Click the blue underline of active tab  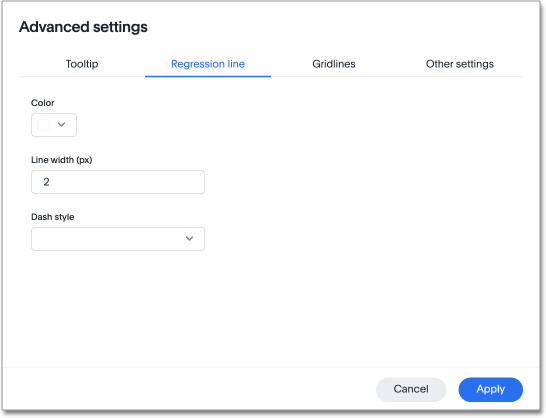pos(208,76)
